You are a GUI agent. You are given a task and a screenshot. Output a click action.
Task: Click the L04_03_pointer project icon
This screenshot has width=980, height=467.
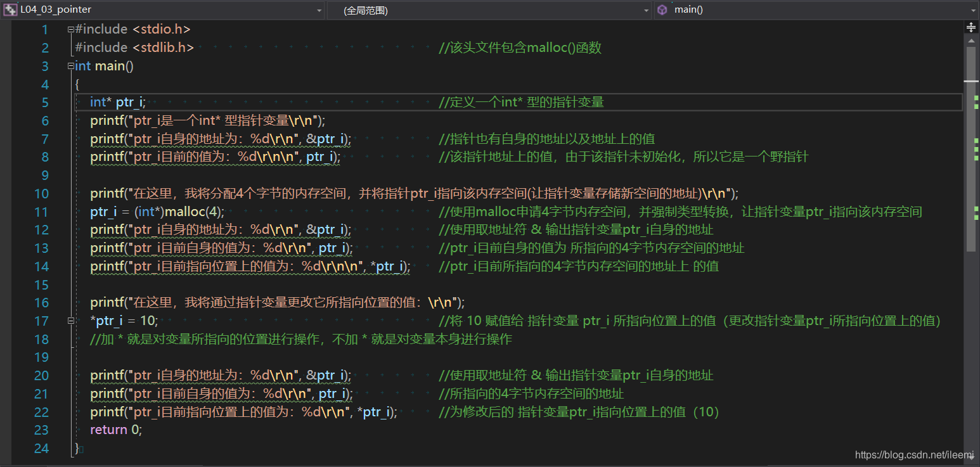10,10
